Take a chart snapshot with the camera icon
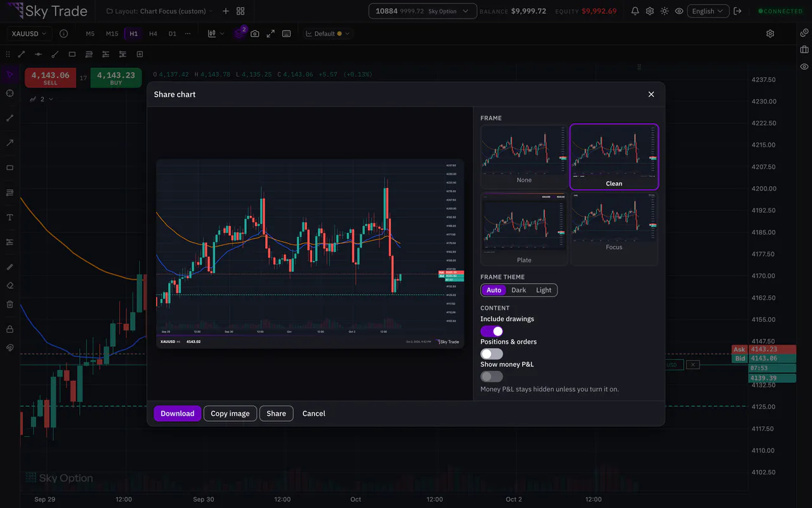Viewport: 812px width, 508px height. pos(255,34)
